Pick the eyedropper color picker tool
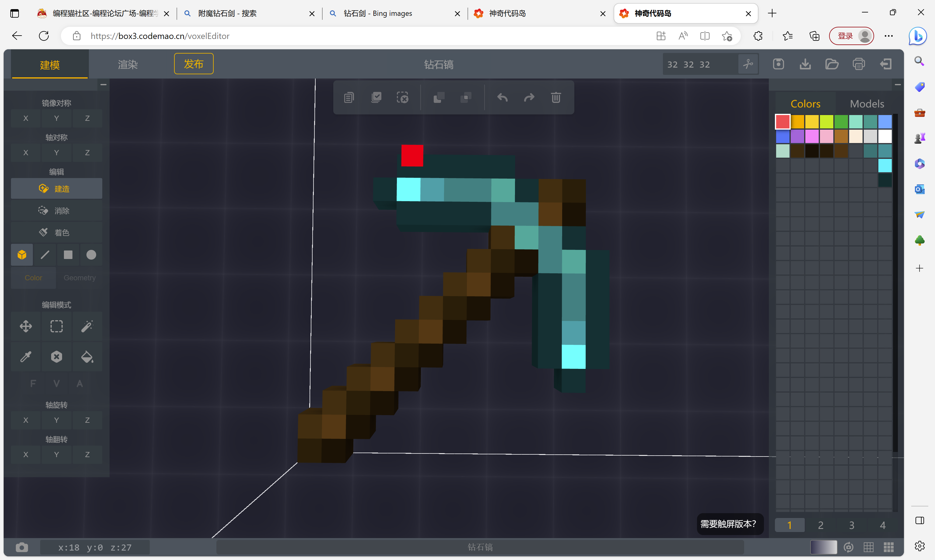Viewport: 935px width, 560px height. coord(26,357)
